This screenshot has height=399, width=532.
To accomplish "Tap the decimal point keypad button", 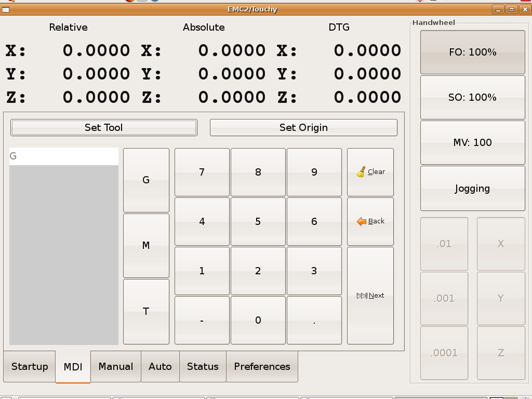I will click(314, 320).
